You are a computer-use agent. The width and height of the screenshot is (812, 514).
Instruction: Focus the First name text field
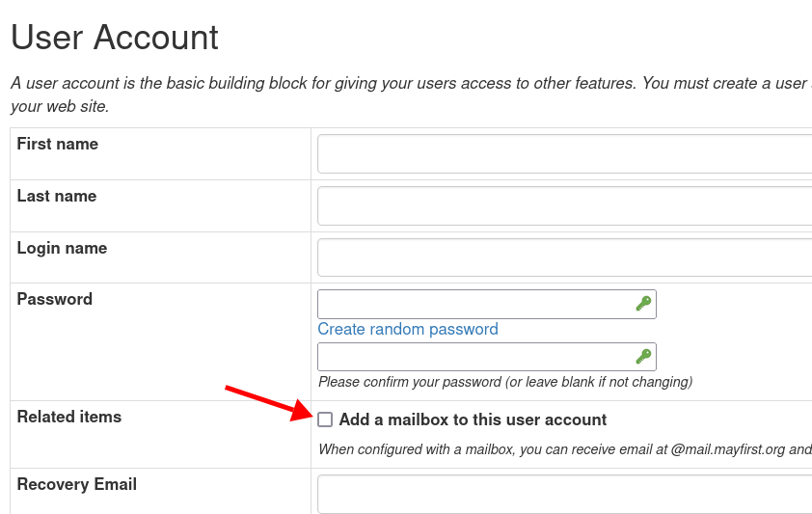(x=564, y=153)
